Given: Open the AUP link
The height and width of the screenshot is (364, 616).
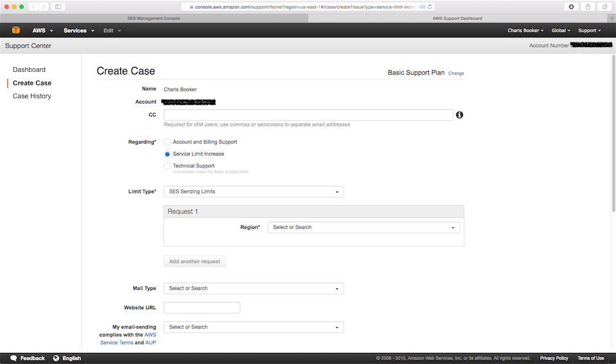Looking at the screenshot, I should click(150, 343).
